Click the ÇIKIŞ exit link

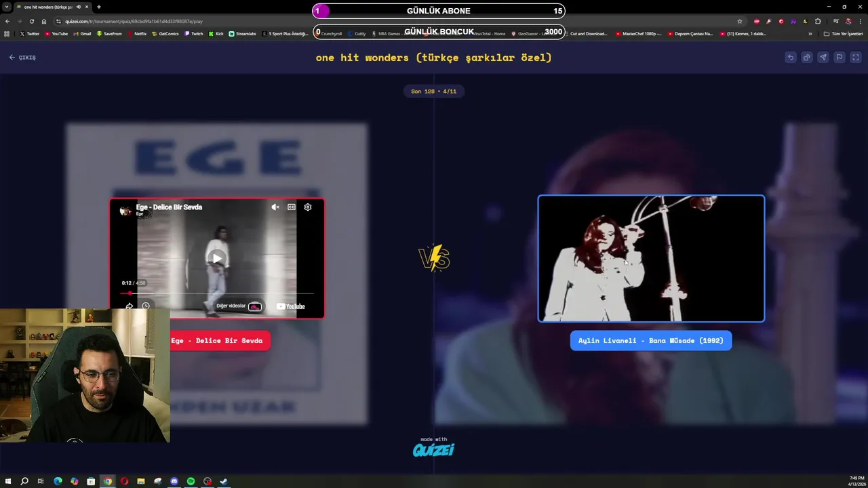pyautogui.click(x=22, y=58)
